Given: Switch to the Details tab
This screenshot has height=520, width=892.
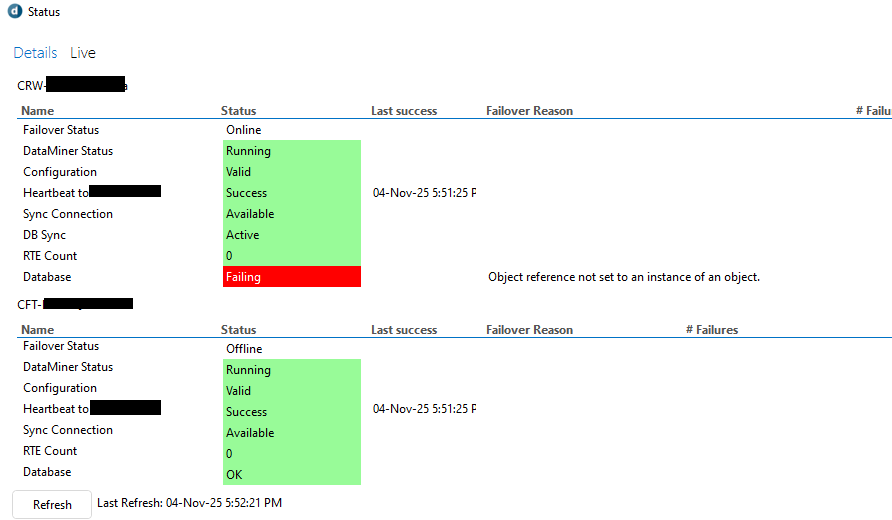Looking at the screenshot, I should pyautogui.click(x=35, y=53).
